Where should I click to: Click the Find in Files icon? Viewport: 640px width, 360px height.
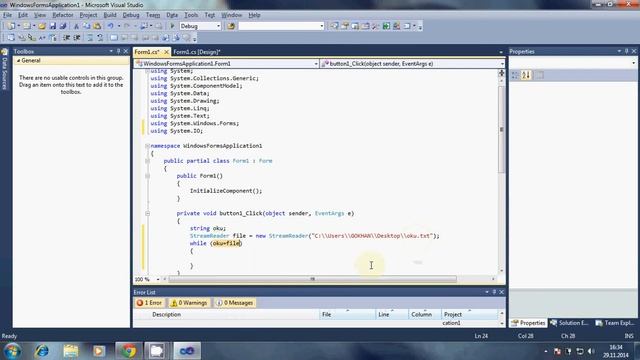point(231,26)
